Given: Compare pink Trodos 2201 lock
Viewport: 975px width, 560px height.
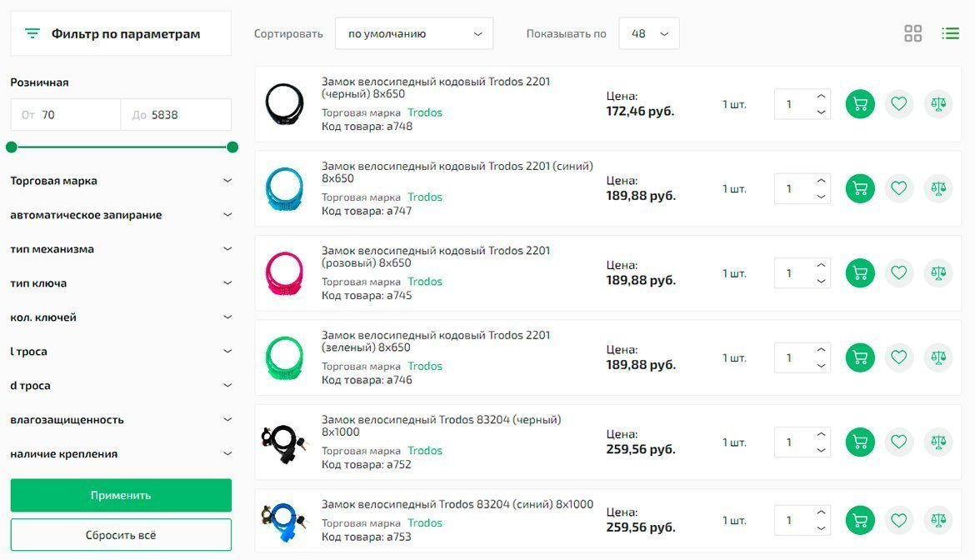Looking at the screenshot, I should 938,273.
